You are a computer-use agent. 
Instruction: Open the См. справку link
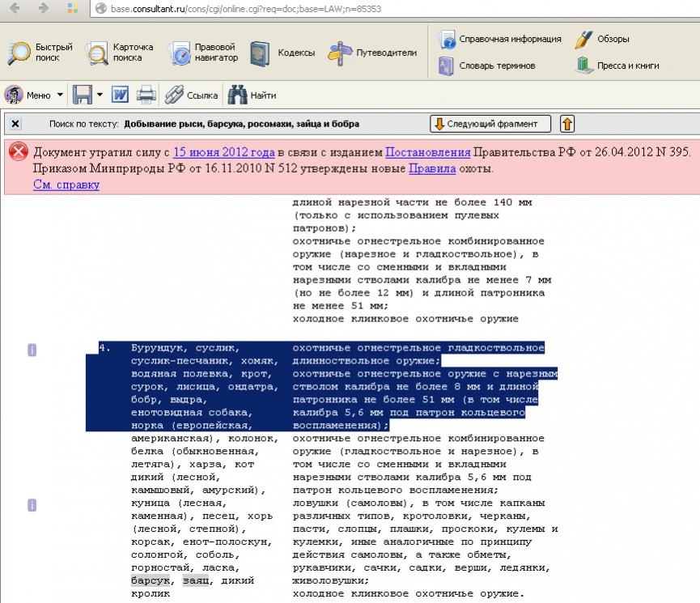(66, 185)
